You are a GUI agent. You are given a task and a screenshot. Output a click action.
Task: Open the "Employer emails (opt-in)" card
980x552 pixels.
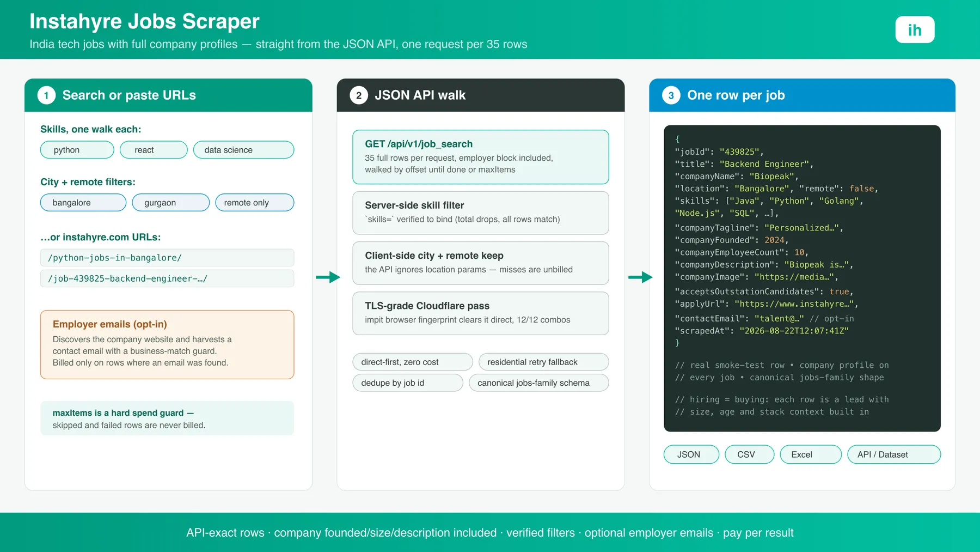tap(167, 344)
